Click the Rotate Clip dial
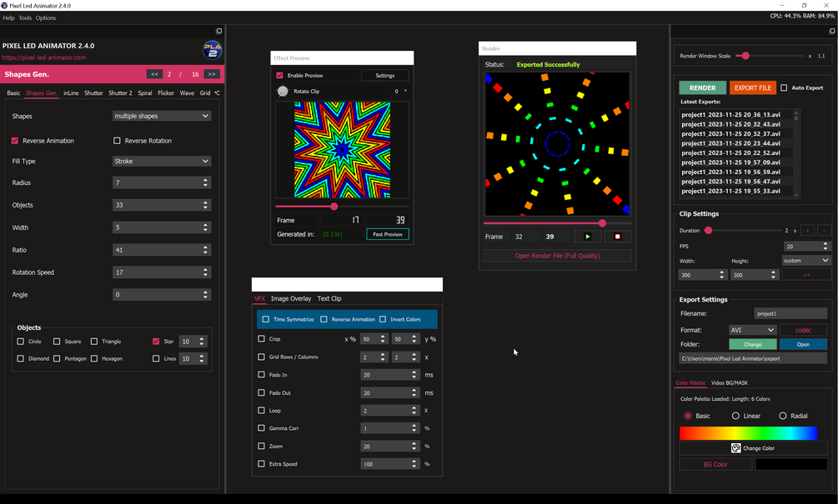 283,92
